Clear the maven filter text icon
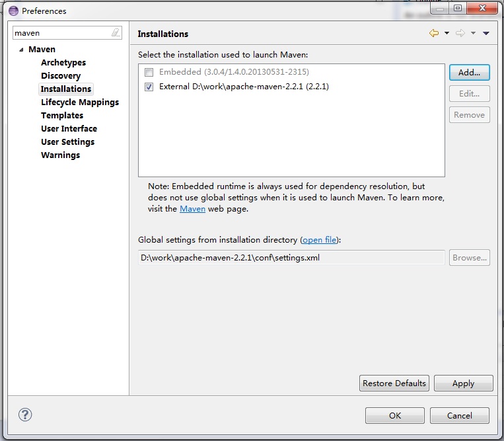This screenshot has width=504, height=441. [x=116, y=32]
